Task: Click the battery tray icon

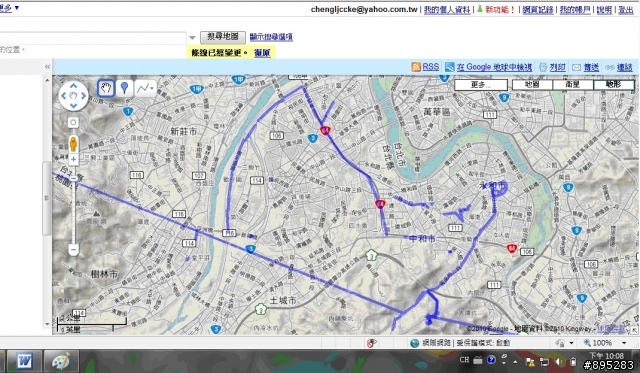Action: pyautogui.click(x=573, y=362)
